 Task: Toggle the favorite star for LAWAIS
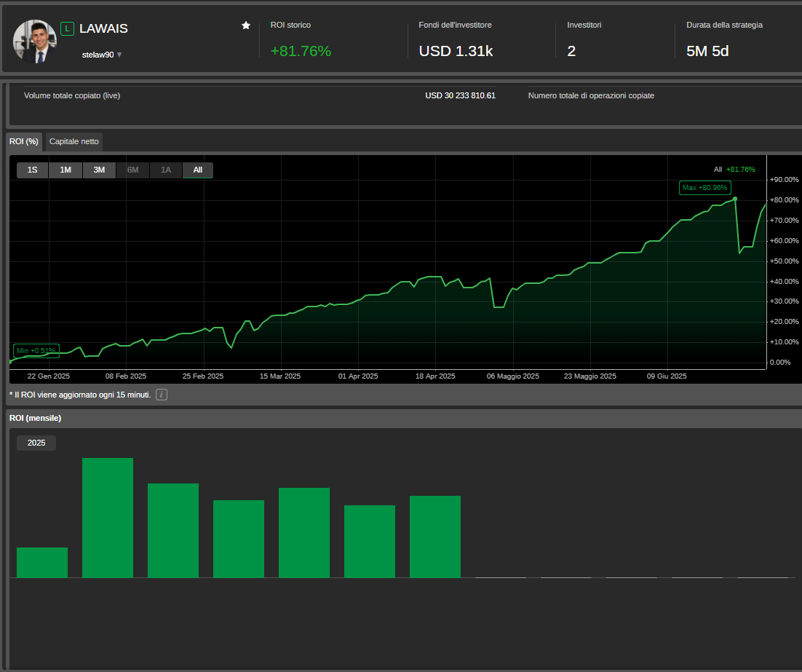coord(245,25)
